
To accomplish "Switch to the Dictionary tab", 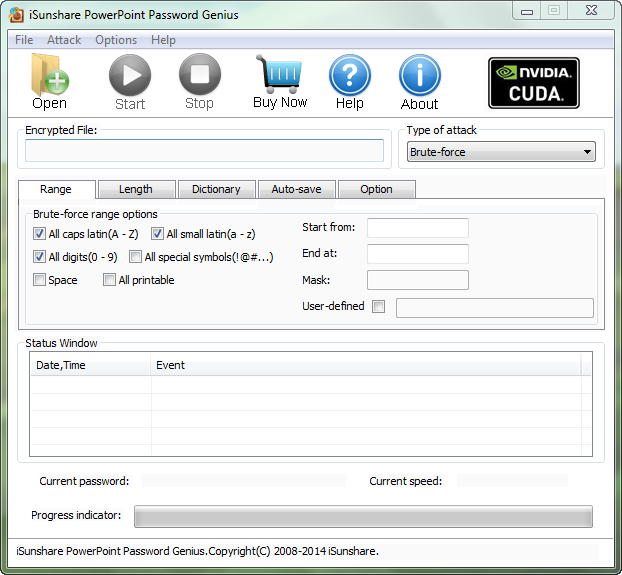I will (x=216, y=189).
